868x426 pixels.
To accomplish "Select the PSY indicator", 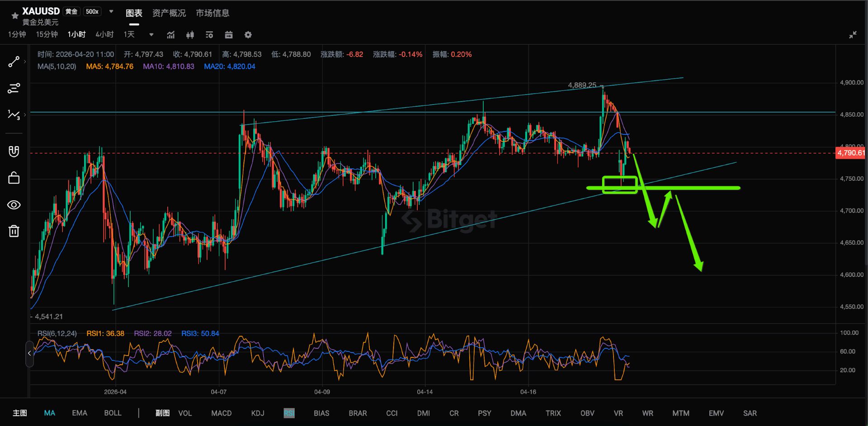I will click(485, 413).
